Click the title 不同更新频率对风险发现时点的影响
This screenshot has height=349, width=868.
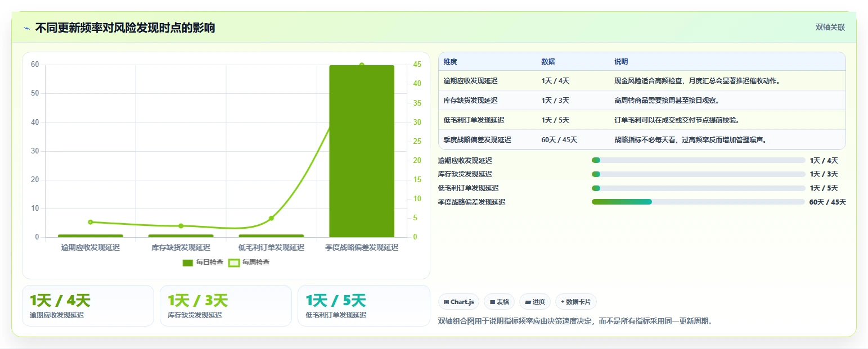point(125,28)
